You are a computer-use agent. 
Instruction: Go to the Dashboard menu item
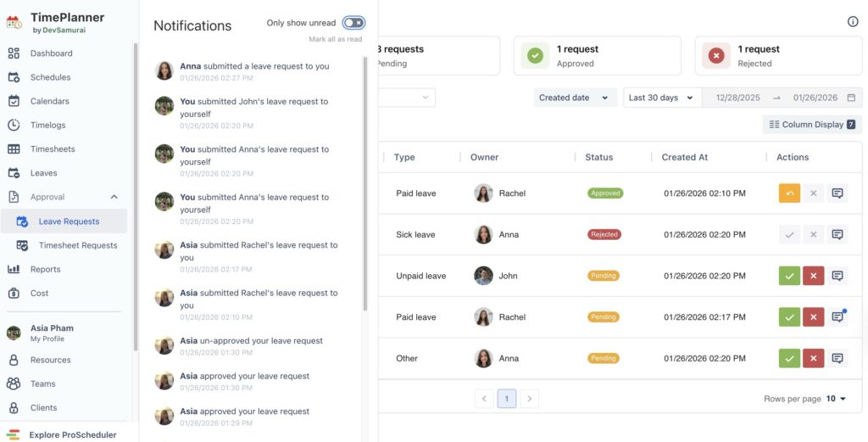[x=51, y=53]
